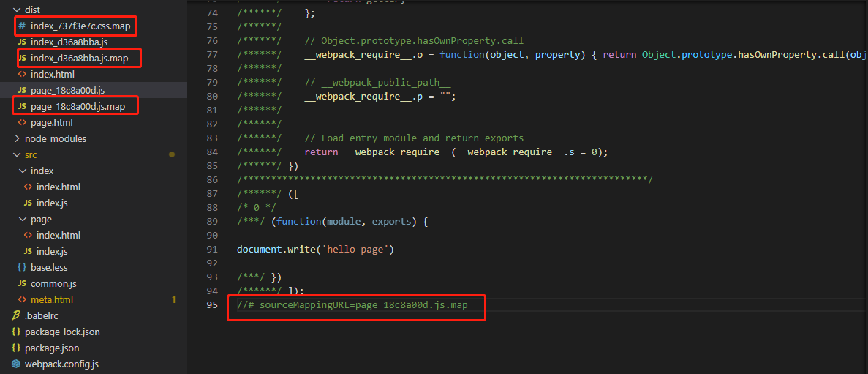Screen dimensions: 868x374
Task: Click '// __webpack_public_path__' comment
Action: point(378,83)
